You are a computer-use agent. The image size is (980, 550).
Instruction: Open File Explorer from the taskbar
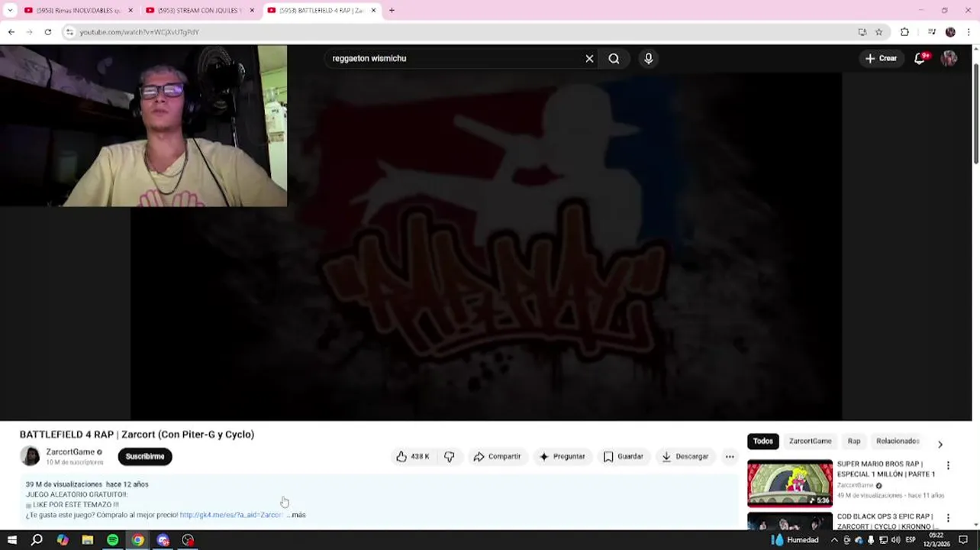[88, 540]
